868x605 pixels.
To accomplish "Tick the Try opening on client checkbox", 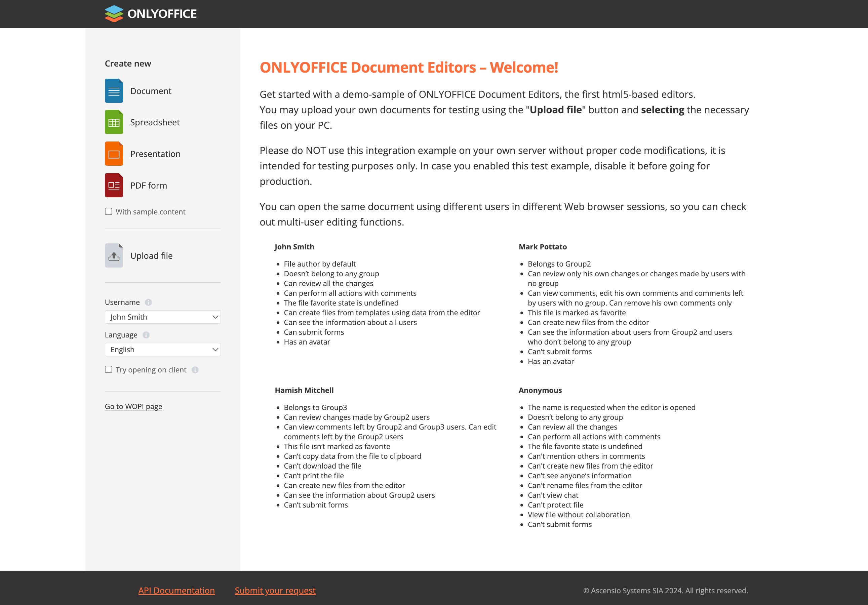I will [109, 370].
